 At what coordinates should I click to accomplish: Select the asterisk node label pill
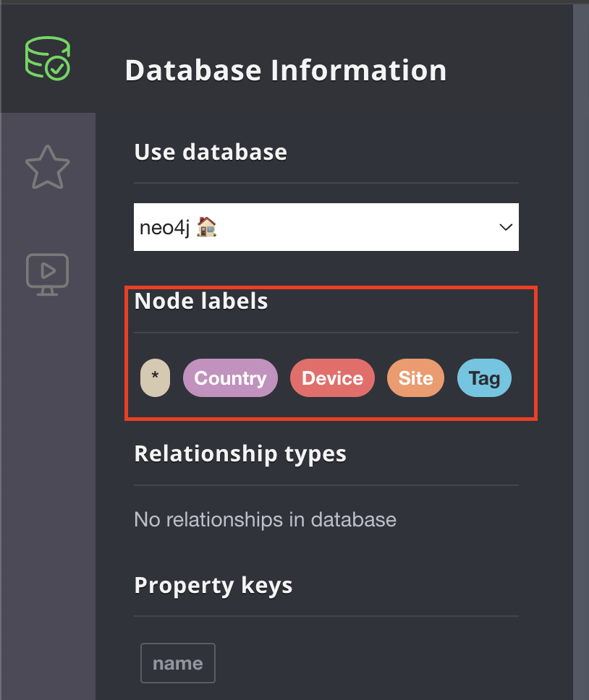click(x=155, y=377)
